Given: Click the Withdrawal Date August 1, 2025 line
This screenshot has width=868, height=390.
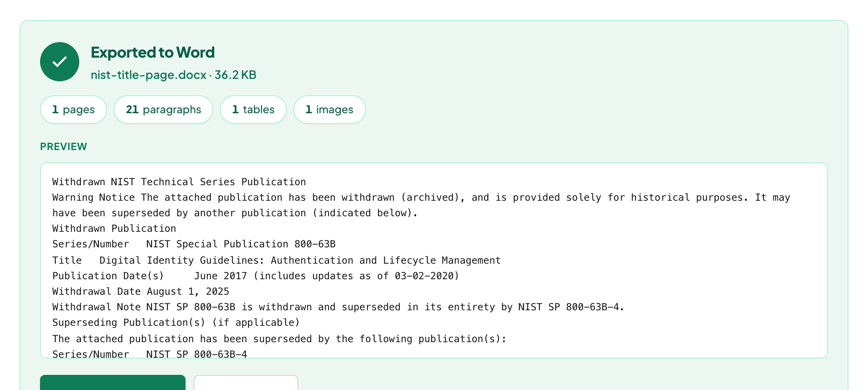Looking at the screenshot, I should [141, 291].
